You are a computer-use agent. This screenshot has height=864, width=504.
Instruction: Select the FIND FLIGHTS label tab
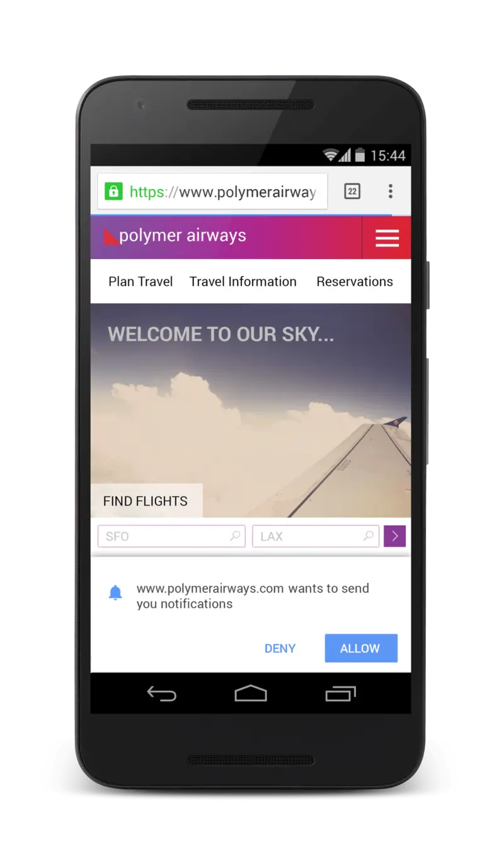[146, 501]
